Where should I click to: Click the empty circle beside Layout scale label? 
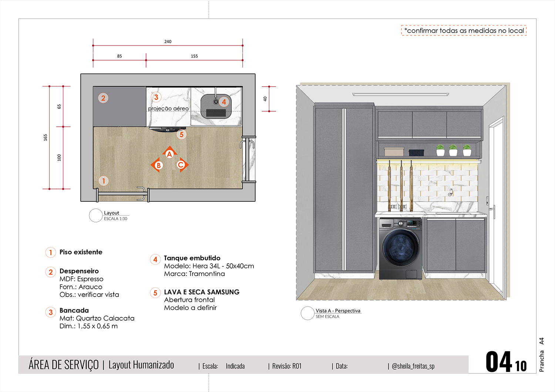(95, 216)
